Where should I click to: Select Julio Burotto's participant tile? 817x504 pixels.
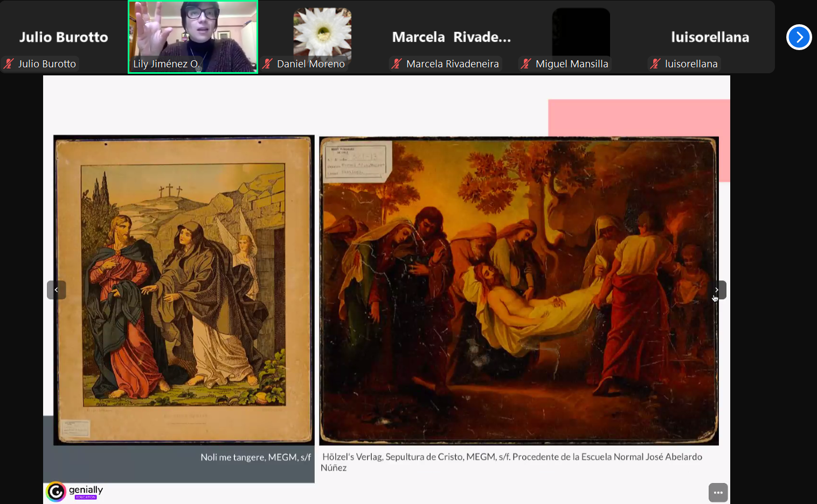click(x=64, y=37)
